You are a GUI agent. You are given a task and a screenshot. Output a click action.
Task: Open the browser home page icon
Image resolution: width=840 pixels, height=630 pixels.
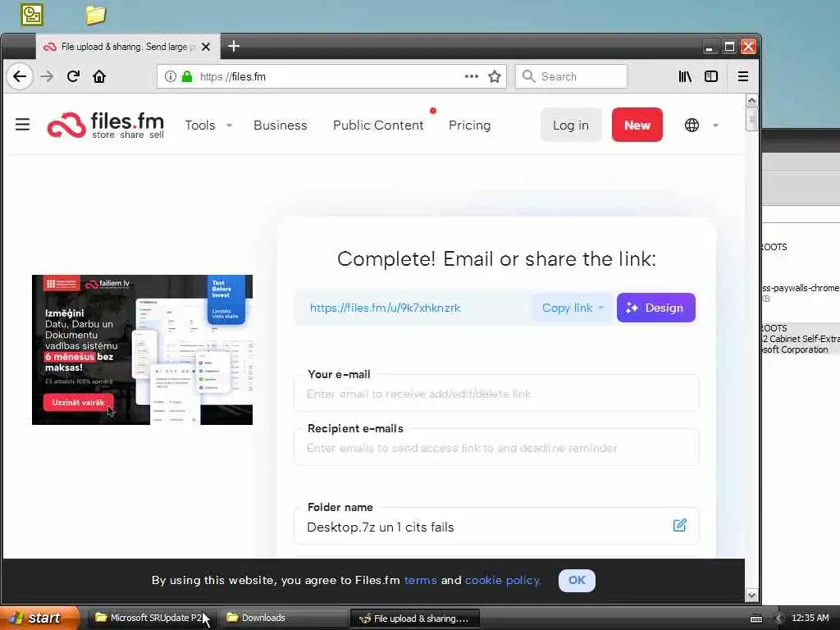pyautogui.click(x=99, y=76)
